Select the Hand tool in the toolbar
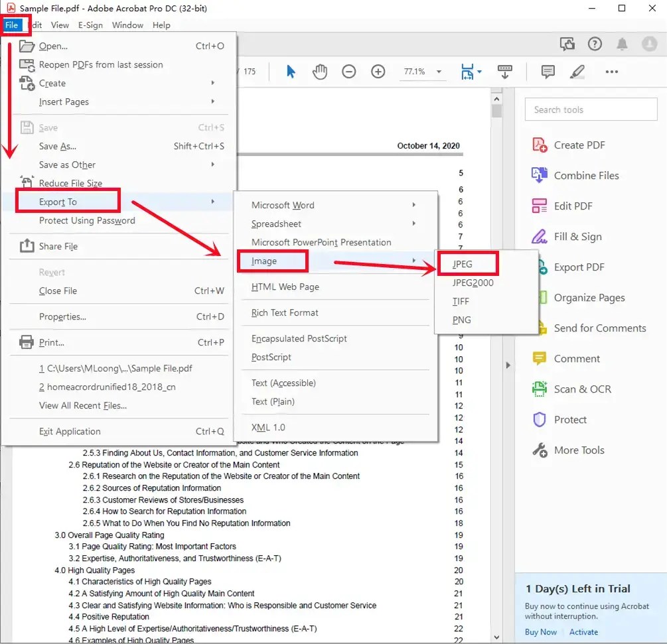The height and width of the screenshot is (644, 667). [x=320, y=71]
